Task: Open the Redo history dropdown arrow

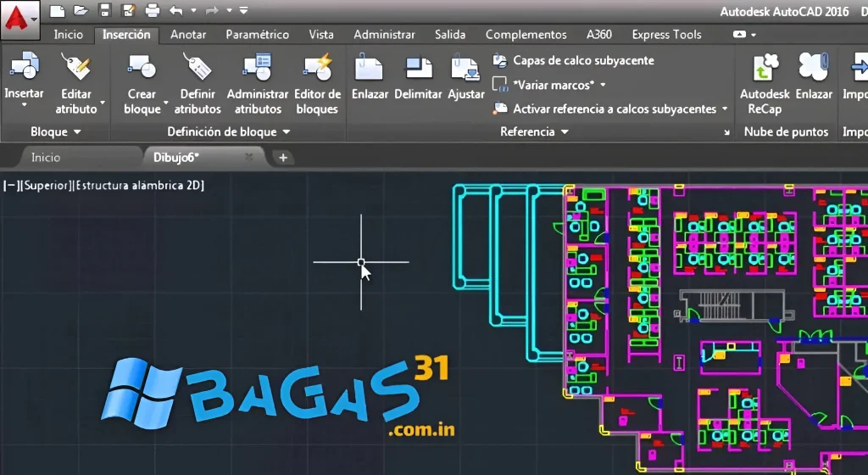Action: click(229, 10)
